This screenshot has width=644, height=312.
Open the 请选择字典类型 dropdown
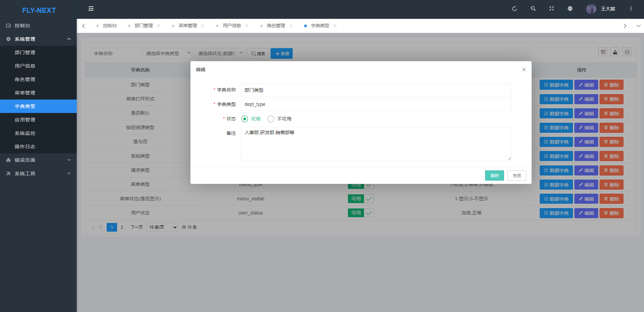point(167,53)
